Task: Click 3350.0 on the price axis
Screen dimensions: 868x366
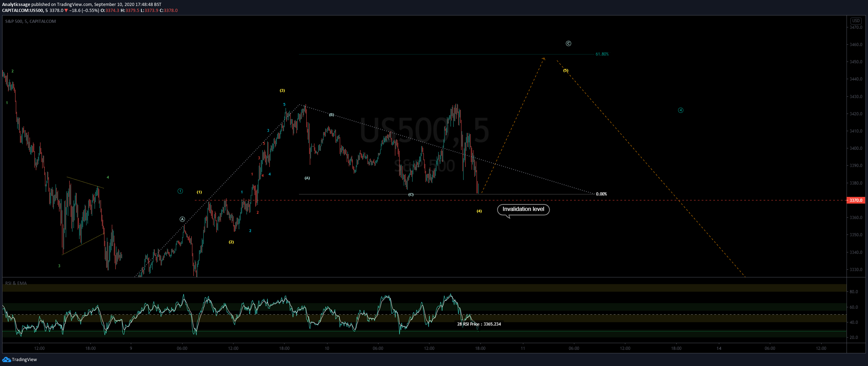Action: [x=856, y=235]
